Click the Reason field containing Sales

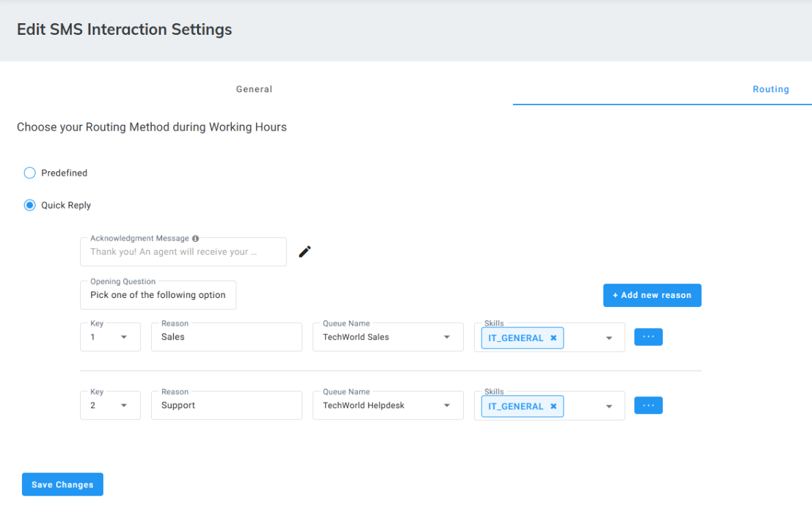[x=226, y=337]
